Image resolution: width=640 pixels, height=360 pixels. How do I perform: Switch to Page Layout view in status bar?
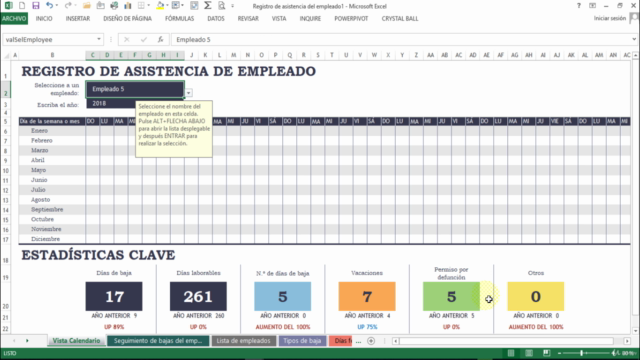pos(529,353)
